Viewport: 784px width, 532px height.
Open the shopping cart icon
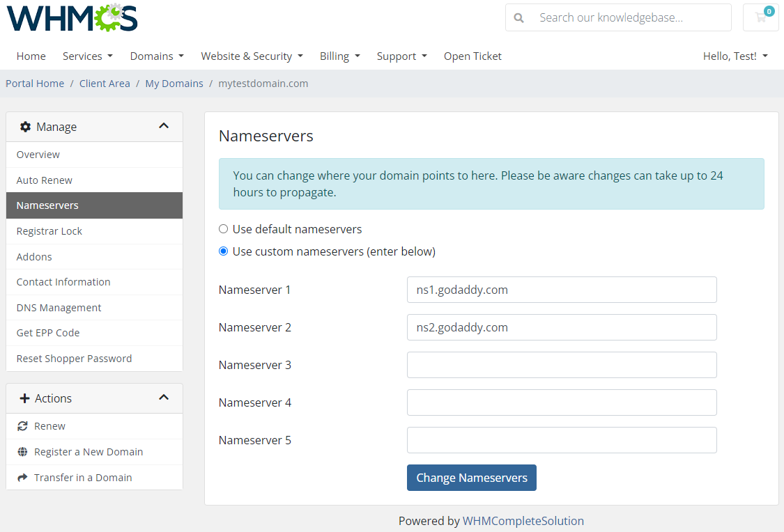(760, 17)
